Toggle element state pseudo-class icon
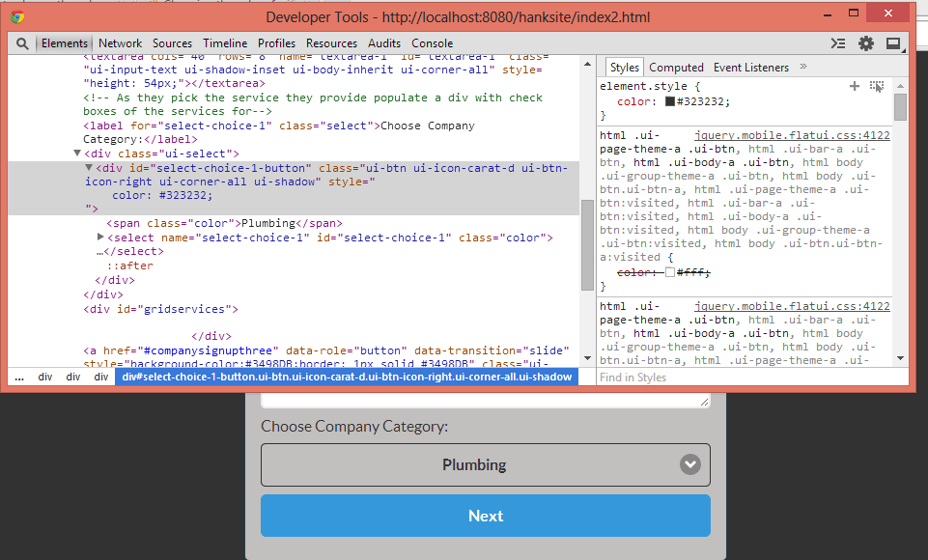 (x=877, y=86)
